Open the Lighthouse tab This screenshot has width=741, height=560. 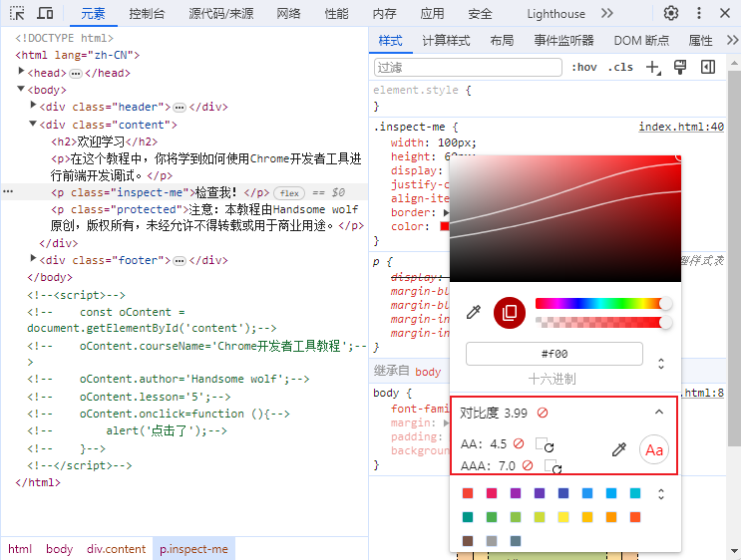[556, 14]
